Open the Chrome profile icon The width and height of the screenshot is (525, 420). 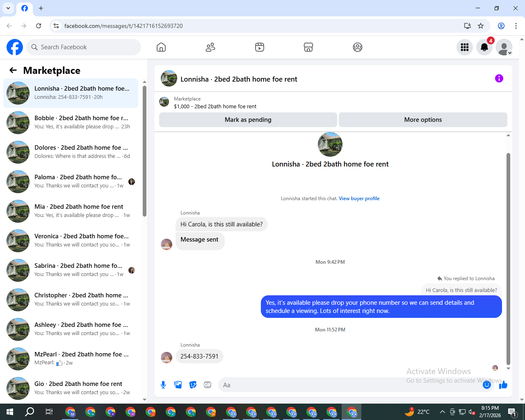501,26
